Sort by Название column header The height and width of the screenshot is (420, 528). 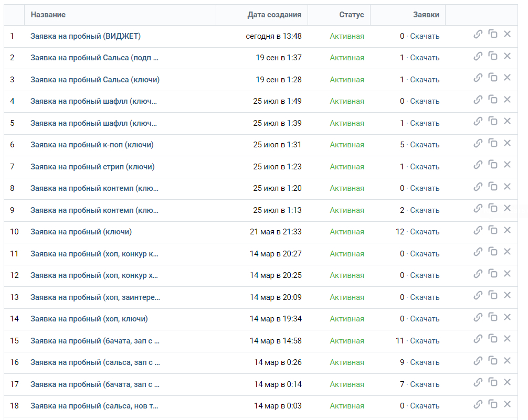coord(48,15)
